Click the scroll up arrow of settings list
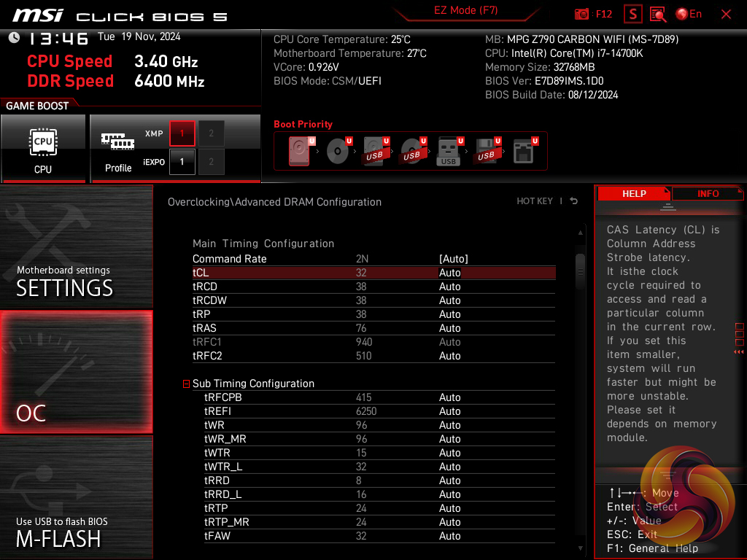Screen dimensions: 747x560 [580, 233]
